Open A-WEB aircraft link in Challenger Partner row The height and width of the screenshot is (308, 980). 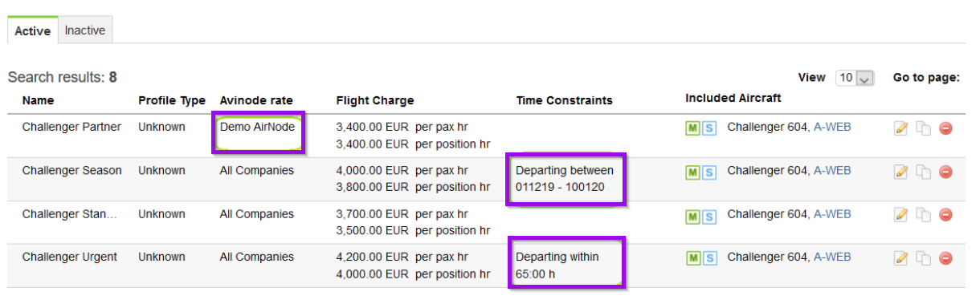[832, 127]
